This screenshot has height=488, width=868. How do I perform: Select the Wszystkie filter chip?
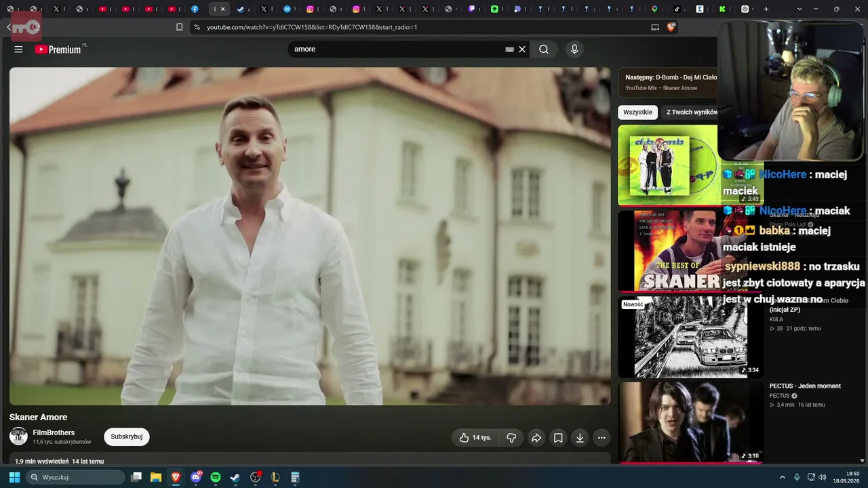tap(637, 113)
